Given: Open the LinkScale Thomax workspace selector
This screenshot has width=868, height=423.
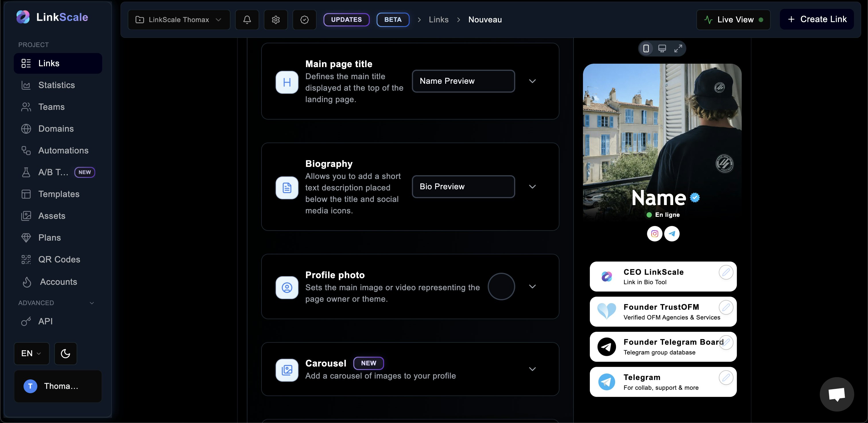Looking at the screenshot, I should (179, 20).
